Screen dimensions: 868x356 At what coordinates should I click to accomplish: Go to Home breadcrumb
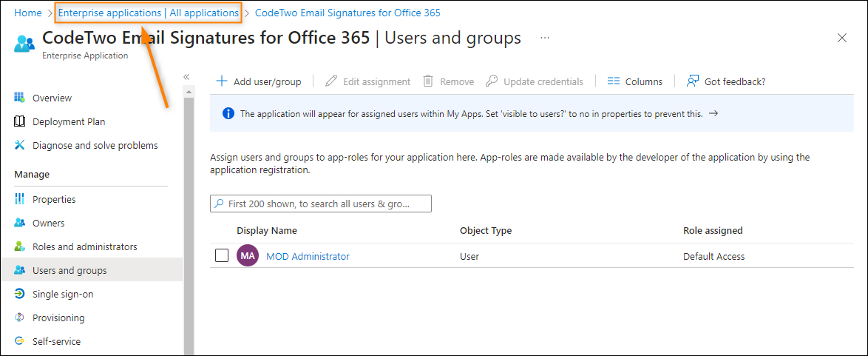point(27,12)
